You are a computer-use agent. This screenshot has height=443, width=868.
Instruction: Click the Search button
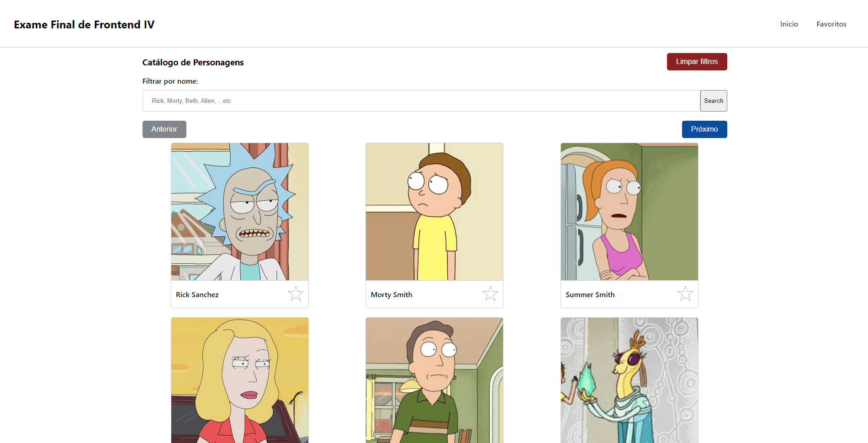click(x=714, y=101)
